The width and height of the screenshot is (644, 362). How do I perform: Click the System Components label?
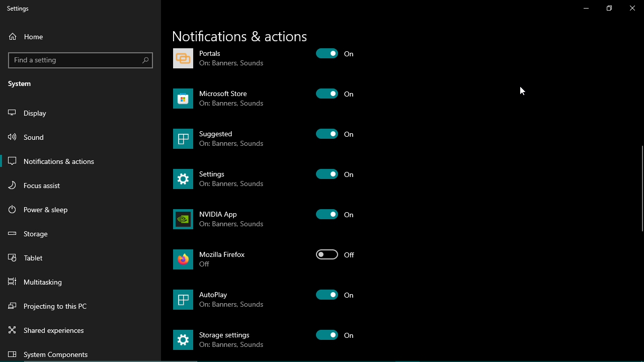tap(55, 354)
